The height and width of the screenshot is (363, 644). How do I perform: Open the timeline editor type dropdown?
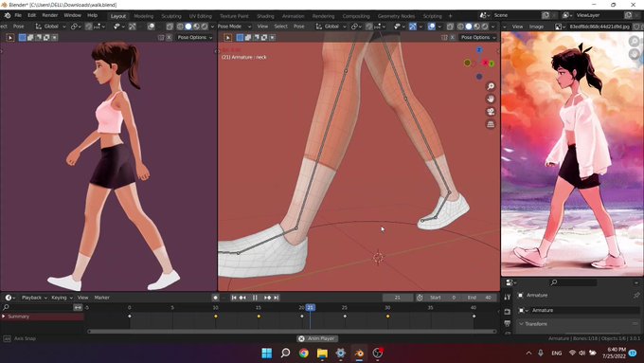(x=9, y=298)
